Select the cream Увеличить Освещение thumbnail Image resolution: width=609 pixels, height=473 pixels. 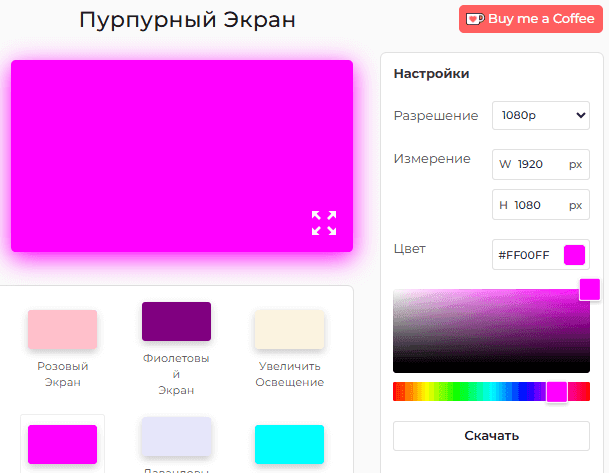click(x=289, y=330)
